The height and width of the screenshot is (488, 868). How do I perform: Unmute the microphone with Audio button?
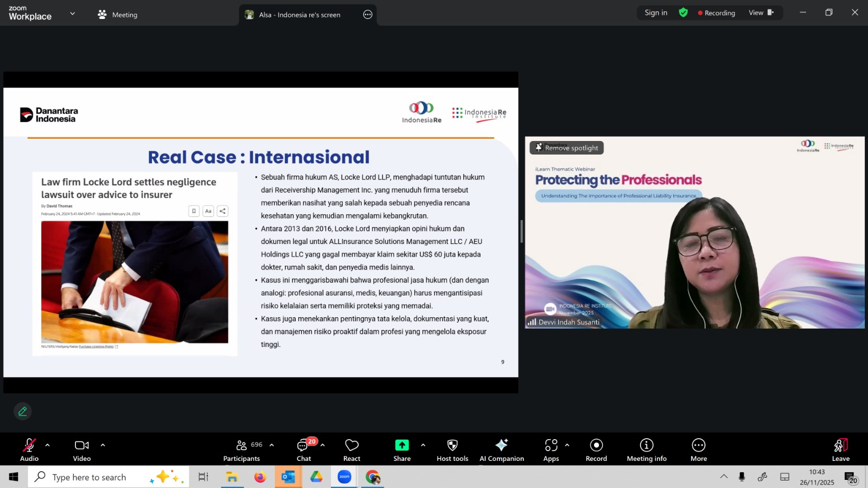29,450
